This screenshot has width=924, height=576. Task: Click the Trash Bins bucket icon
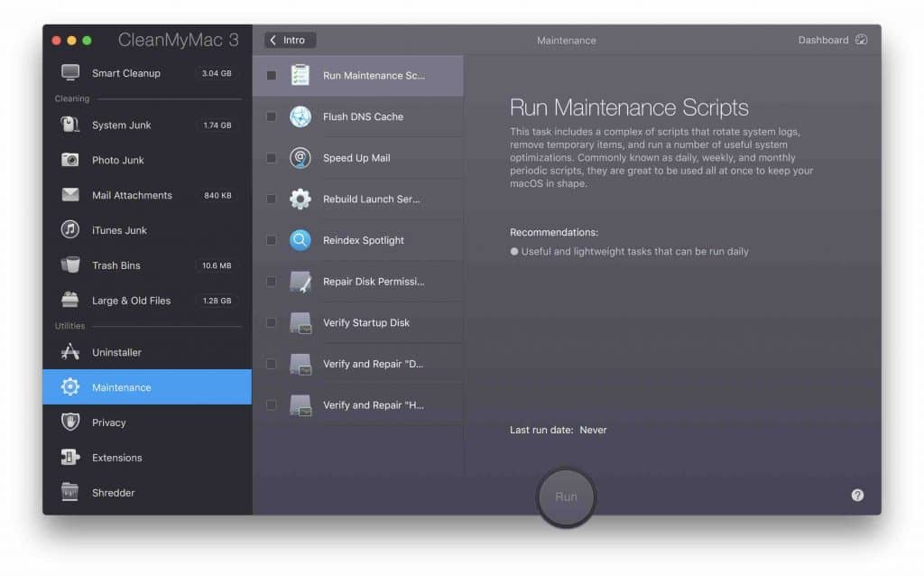pyautogui.click(x=70, y=265)
